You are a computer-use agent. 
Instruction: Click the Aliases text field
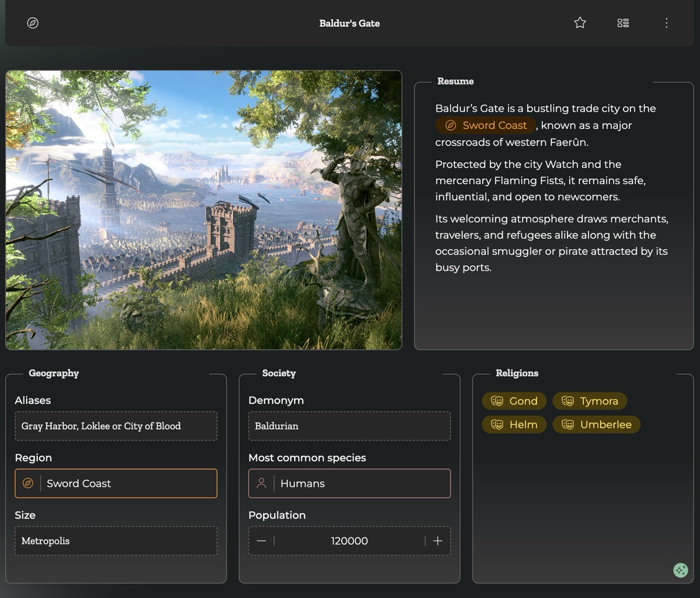coord(116,426)
